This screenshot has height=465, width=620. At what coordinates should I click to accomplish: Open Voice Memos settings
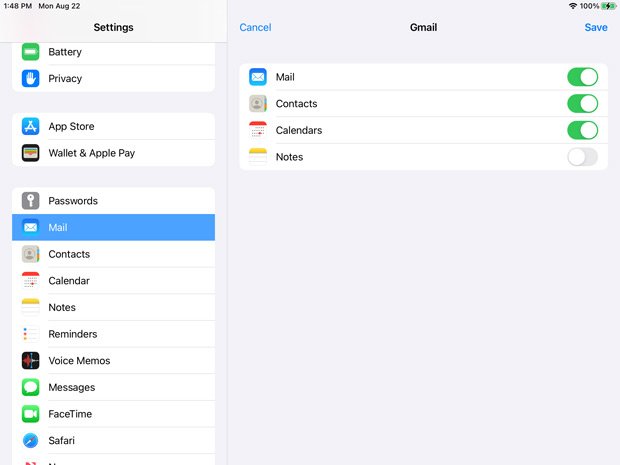(113, 361)
